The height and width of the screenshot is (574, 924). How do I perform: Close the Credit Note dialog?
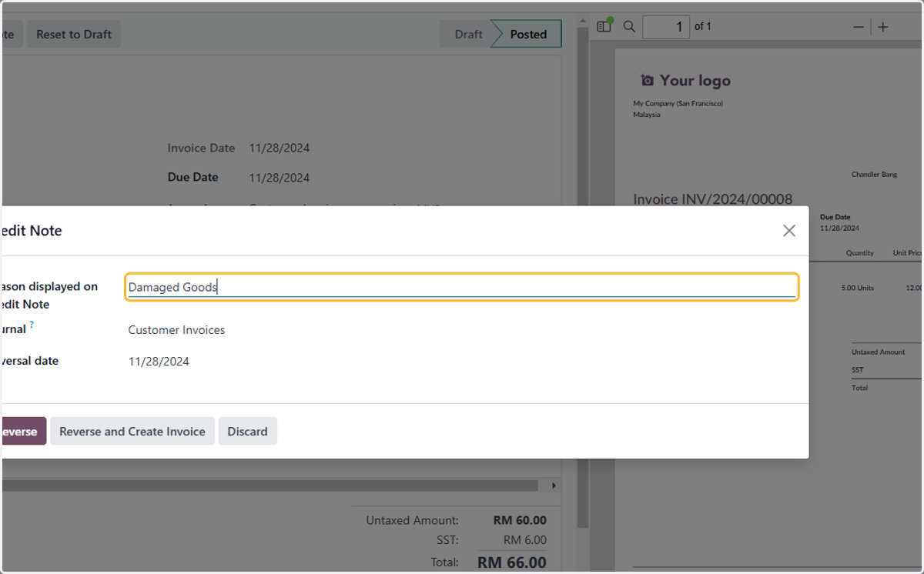(788, 231)
